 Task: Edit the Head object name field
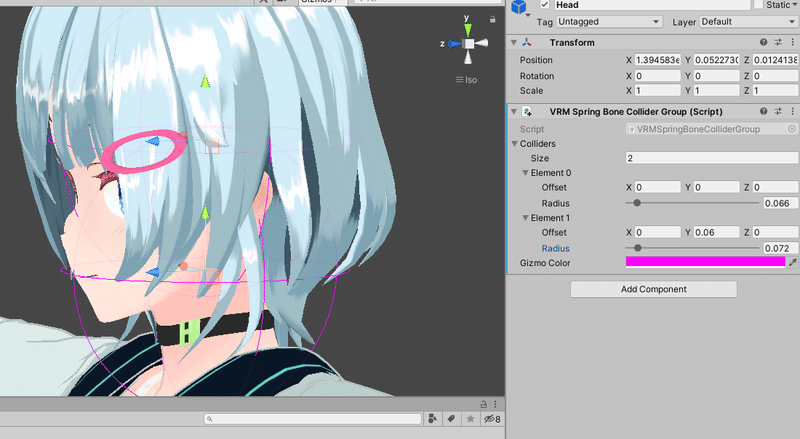[652, 5]
